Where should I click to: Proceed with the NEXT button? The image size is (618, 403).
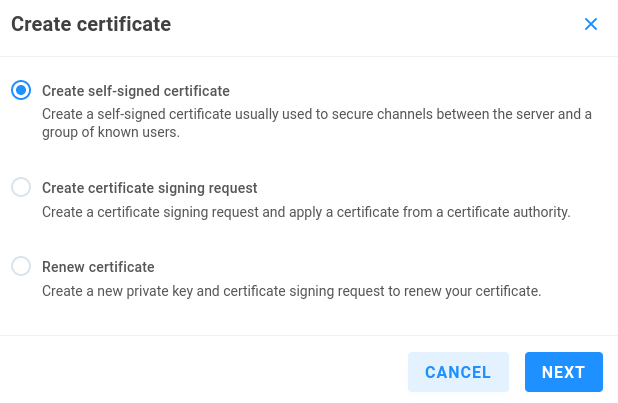coord(563,372)
